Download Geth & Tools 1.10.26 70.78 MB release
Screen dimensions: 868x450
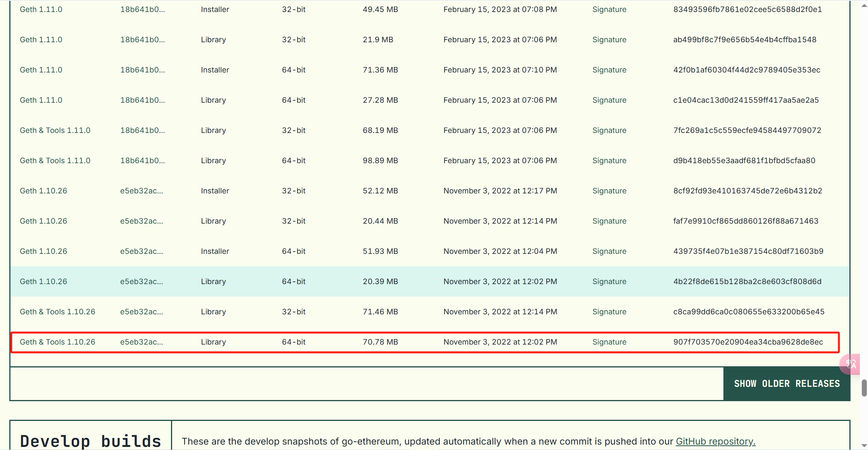click(57, 342)
